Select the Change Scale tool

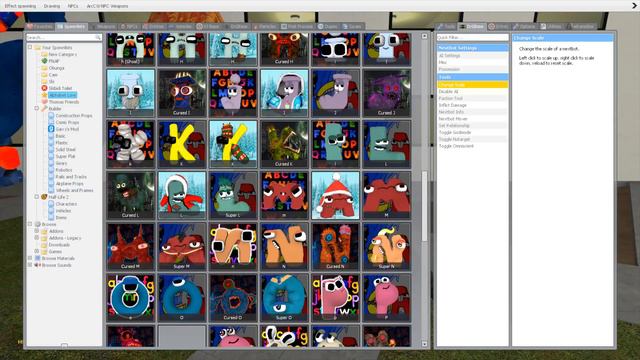coord(473,84)
